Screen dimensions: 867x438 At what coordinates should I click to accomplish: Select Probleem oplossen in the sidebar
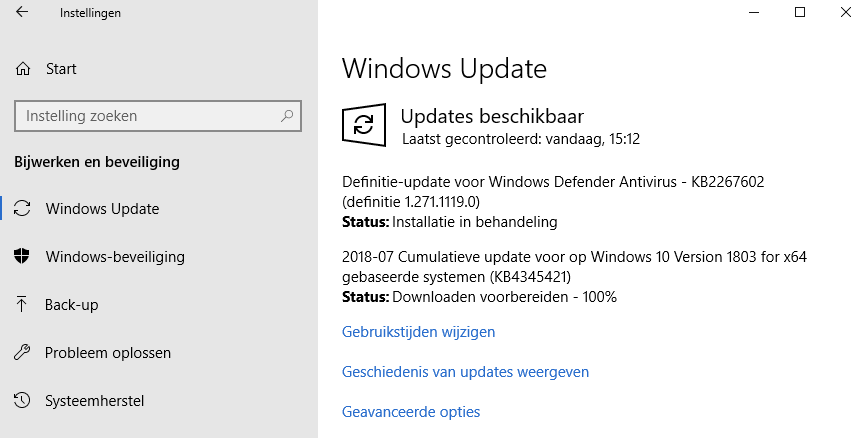pos(108,353)
